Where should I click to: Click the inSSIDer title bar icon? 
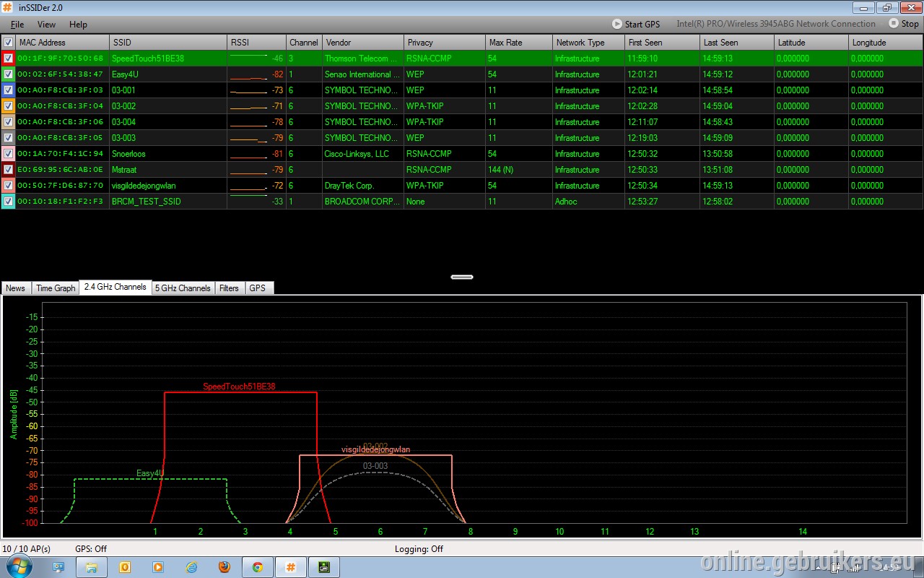[x=9, y=7]
